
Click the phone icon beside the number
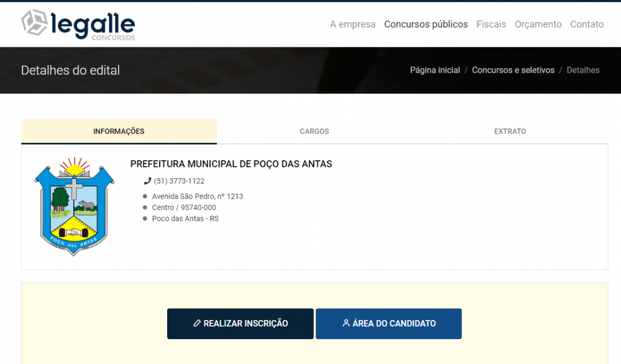point(147,181)
